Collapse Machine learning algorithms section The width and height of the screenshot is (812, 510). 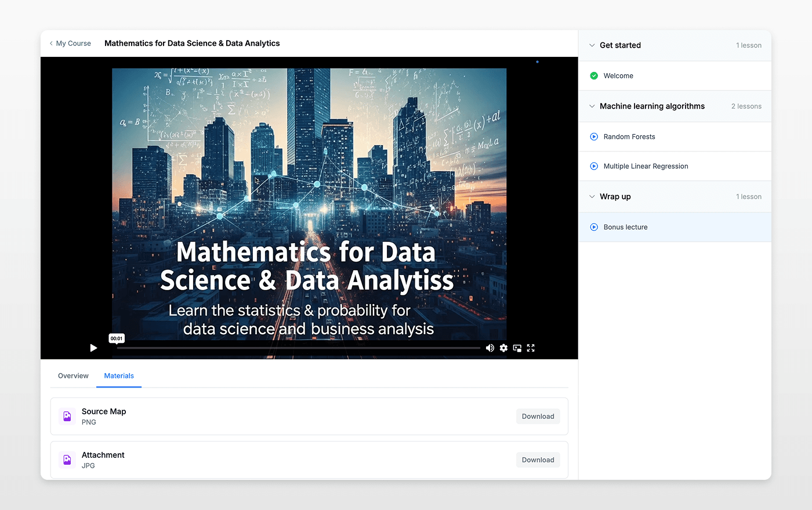coord(592,106)
